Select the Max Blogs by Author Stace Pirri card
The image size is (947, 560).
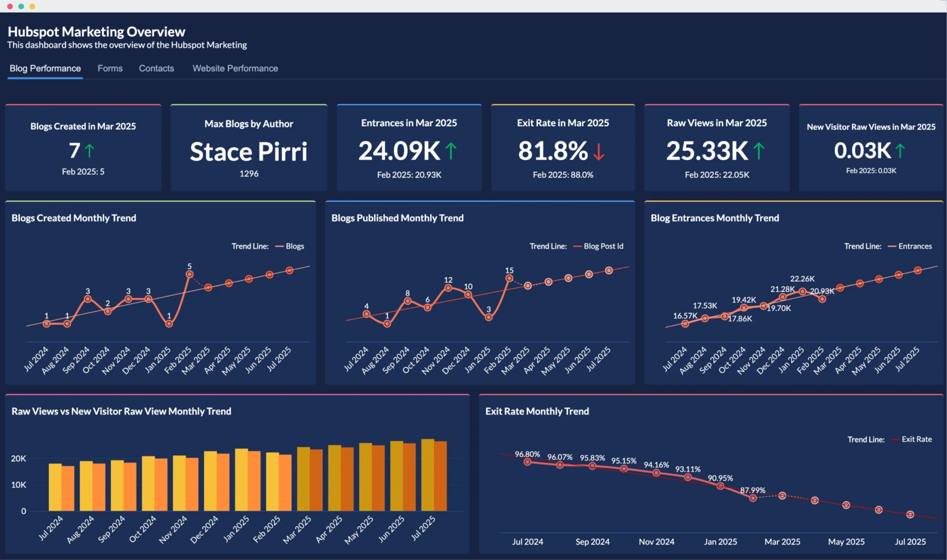249,147
